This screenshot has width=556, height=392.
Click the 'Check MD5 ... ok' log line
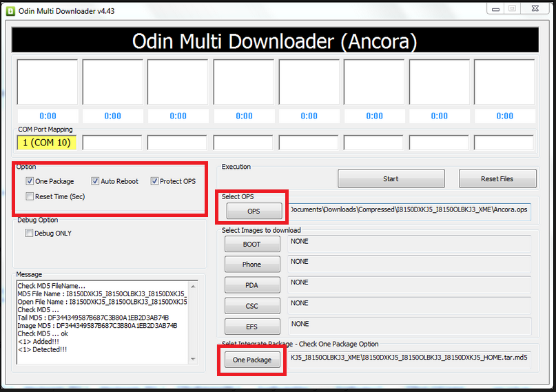(x=43, y=333)
